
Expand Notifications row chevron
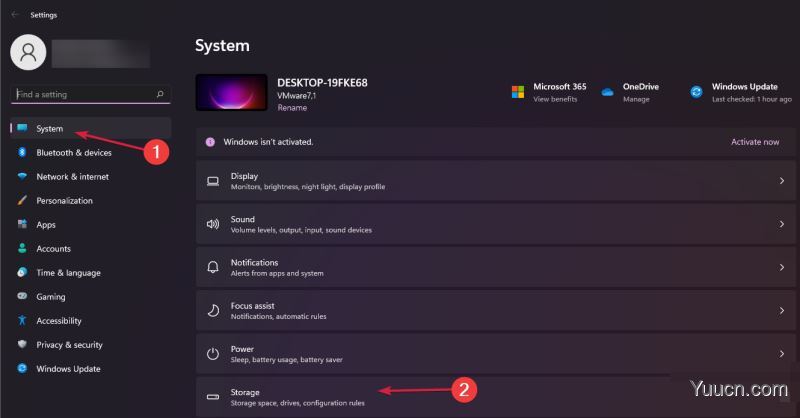[x=782, y=267]
